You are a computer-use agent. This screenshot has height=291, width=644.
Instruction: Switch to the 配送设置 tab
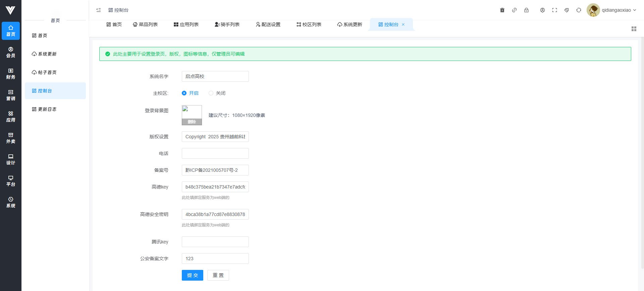tap(268, 24)
